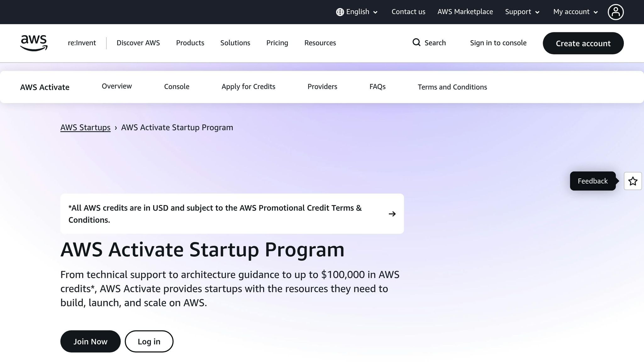Viewport: 644px width, 362px height.
Task: Click the Log in button
Action: (x=149, y=341)
